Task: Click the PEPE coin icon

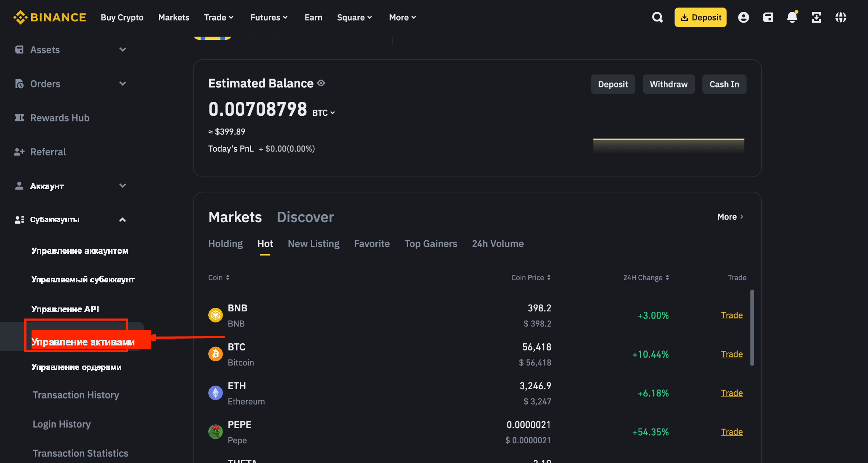Action: click(x=215, y=432)
